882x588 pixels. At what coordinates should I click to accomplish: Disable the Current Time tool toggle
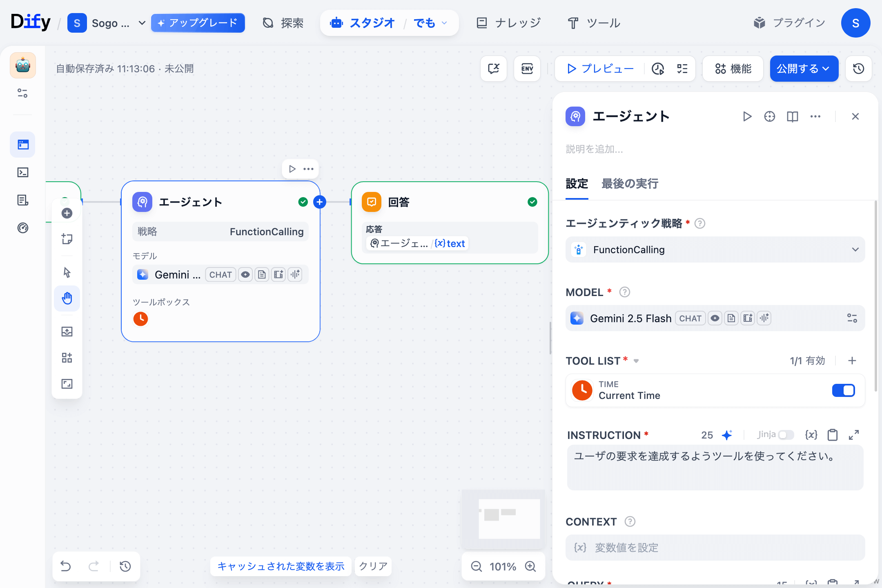tap(844, 390)
